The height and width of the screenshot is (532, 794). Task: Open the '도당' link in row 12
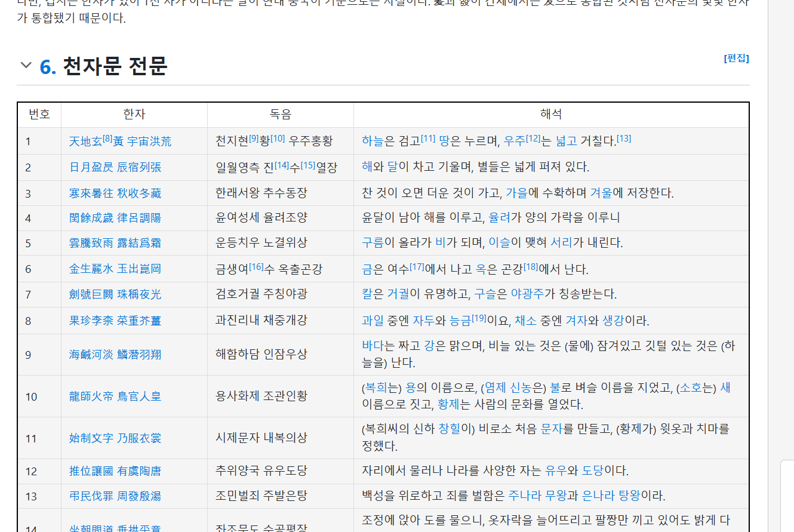(x=593, y=471)
